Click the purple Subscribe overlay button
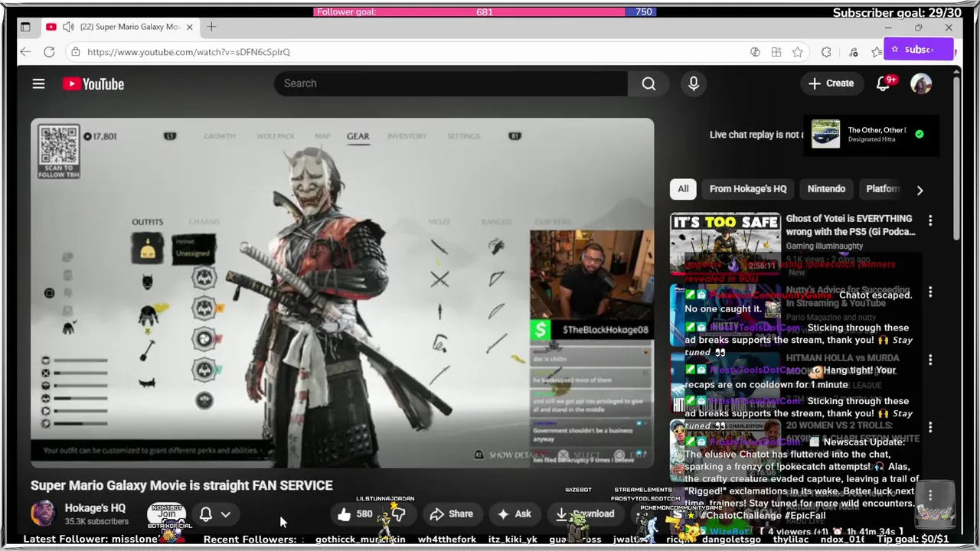This screenshot has width=980, height=551. click(919, 50)
